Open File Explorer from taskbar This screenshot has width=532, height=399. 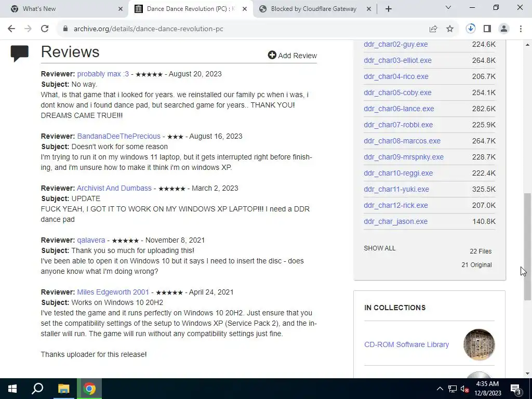(x=63, y=389)
